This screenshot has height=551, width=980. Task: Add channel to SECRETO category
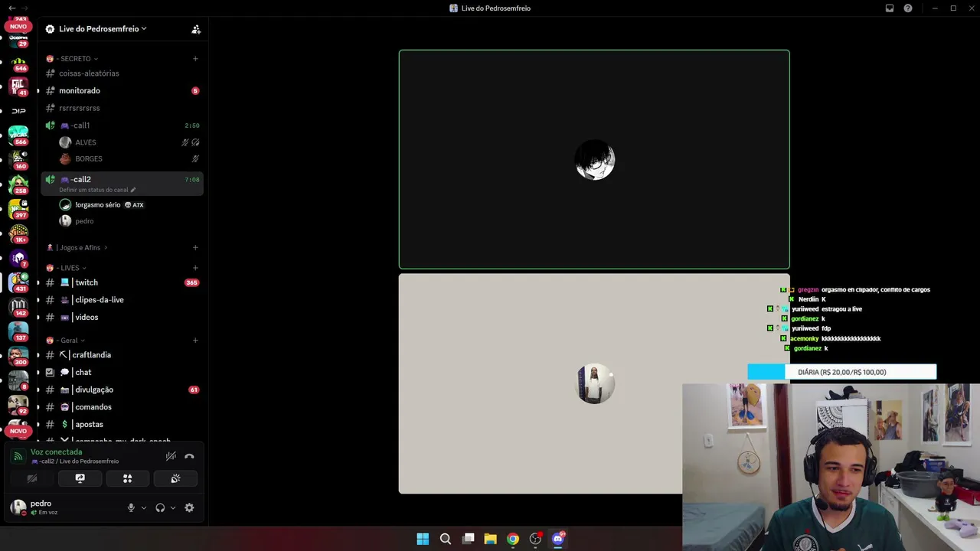pyautogui.click(x=195, y=59)
